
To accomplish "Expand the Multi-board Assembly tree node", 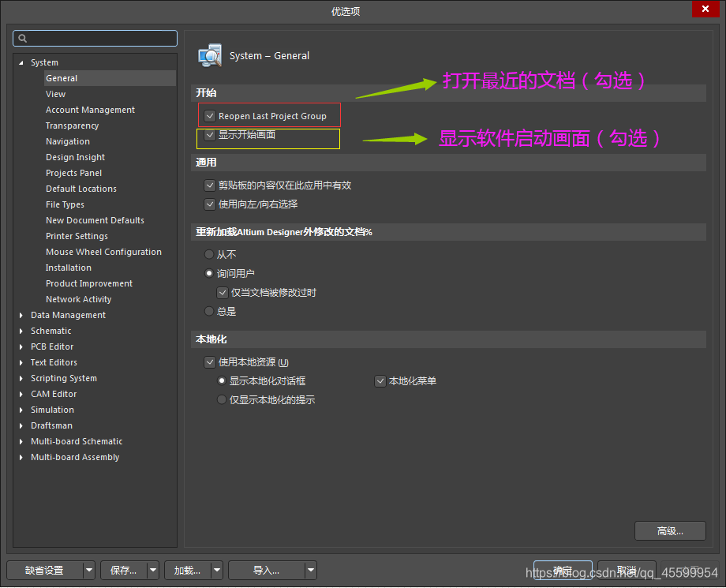I will pyautogui.click(x=21, y=458).
